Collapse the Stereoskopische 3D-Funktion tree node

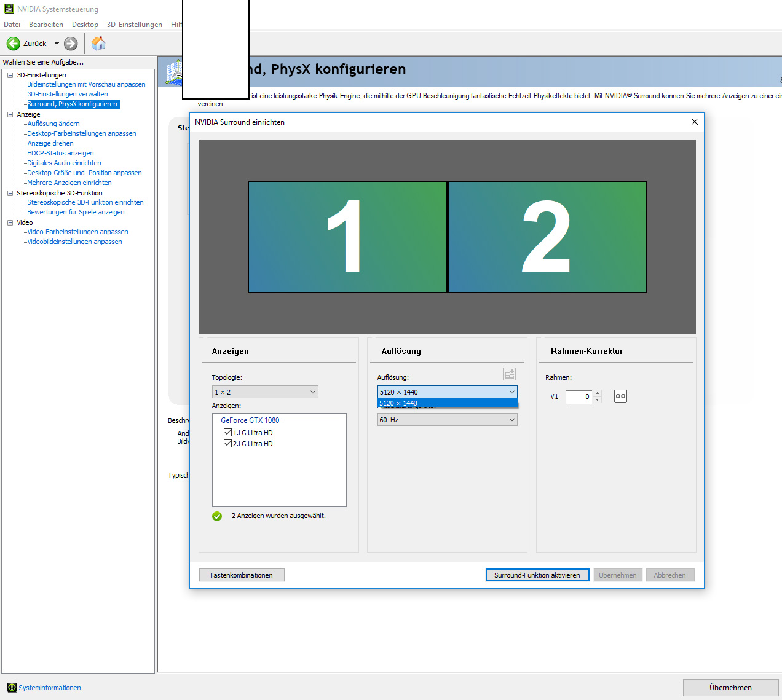(x=10, y=193)
